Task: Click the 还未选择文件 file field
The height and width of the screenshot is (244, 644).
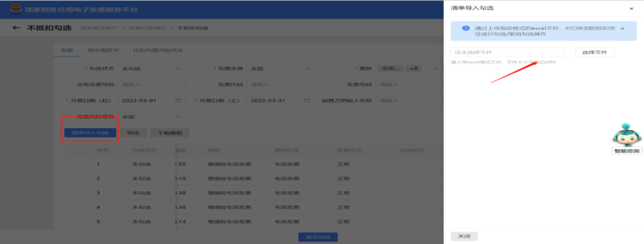Action: tap(507, 52)
